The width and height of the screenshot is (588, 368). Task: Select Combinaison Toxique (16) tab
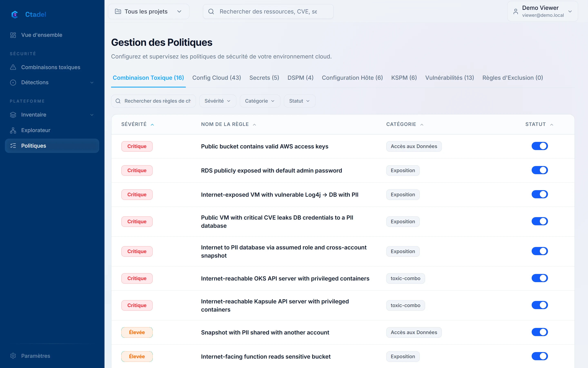[x=148, y=78]
